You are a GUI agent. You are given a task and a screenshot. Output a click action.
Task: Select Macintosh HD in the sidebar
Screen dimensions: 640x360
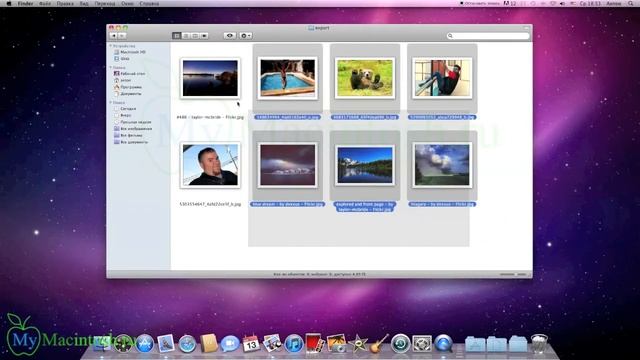pos(130,52)
